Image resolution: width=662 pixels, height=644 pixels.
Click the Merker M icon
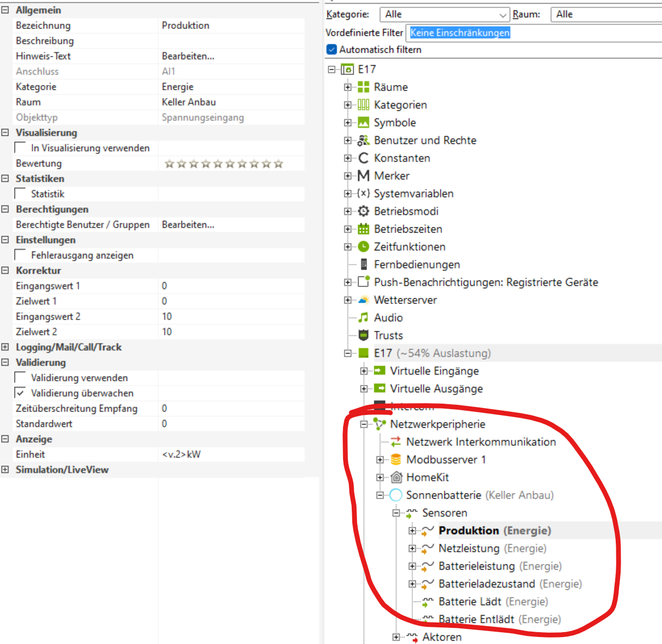point(364,176)
